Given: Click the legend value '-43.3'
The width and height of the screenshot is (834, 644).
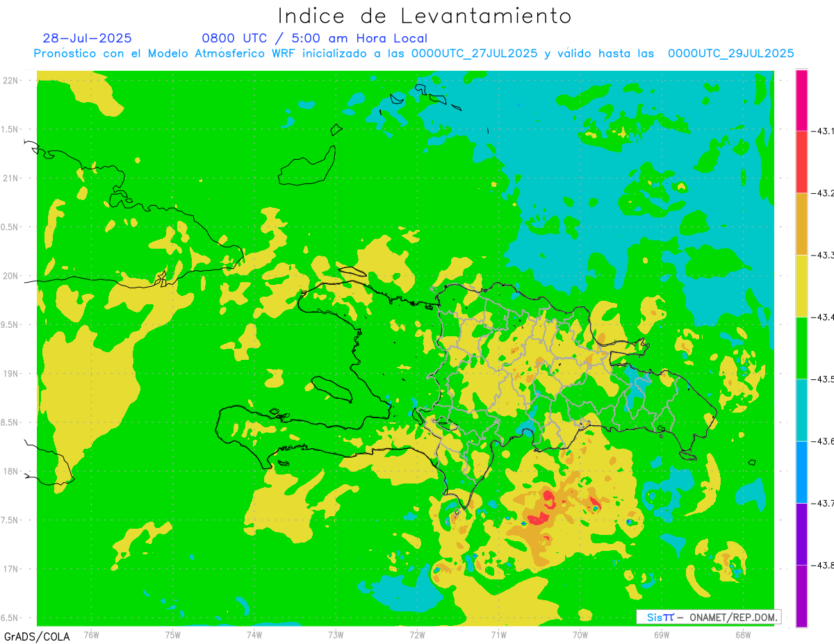Looking at the screenshot, I should pyautogui.click(x=823, y=255).
